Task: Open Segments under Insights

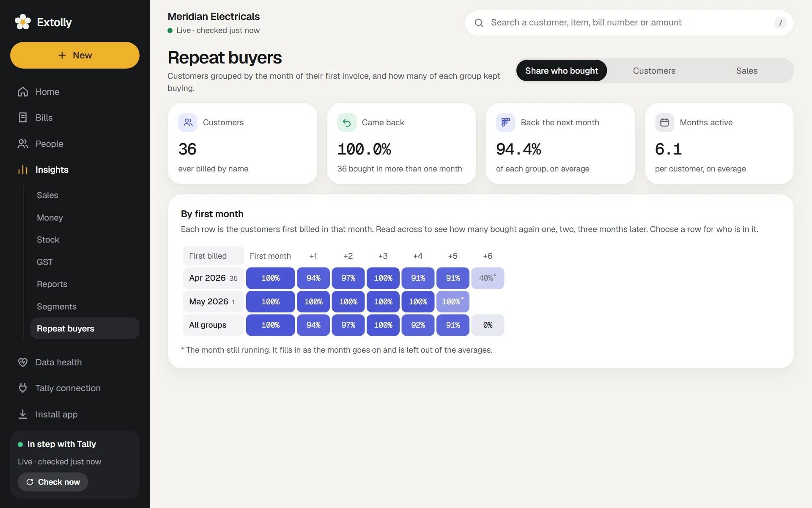Action: [x=85, y=306]
